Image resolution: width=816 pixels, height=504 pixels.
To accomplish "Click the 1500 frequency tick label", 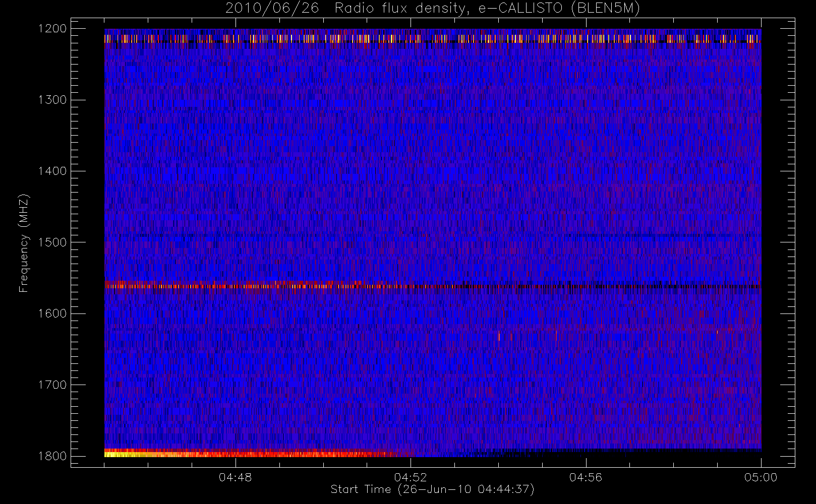I will [52, 242].
